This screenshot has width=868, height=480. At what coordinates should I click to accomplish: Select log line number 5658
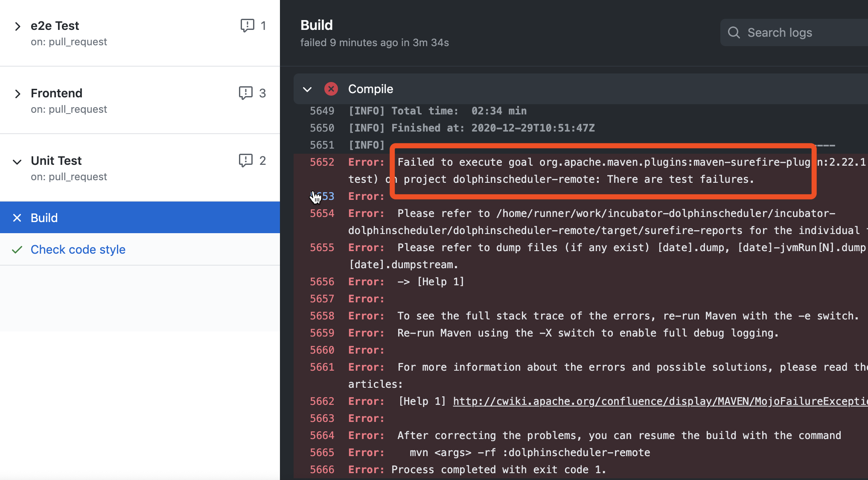coord(322,316)
